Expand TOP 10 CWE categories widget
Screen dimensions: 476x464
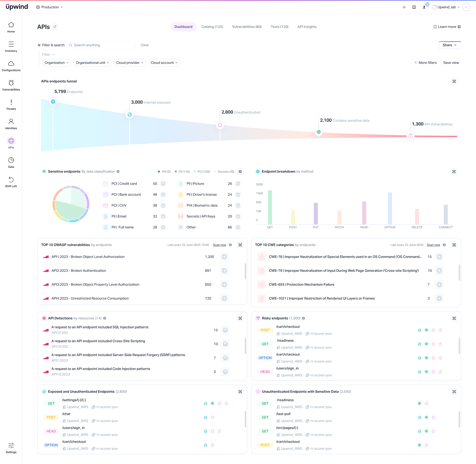[454, 245]
